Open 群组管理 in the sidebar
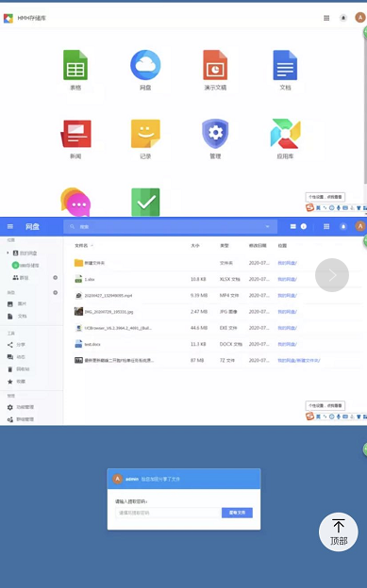Image resolution: width=367 pixels, height=588 pixels. (21, 419)
